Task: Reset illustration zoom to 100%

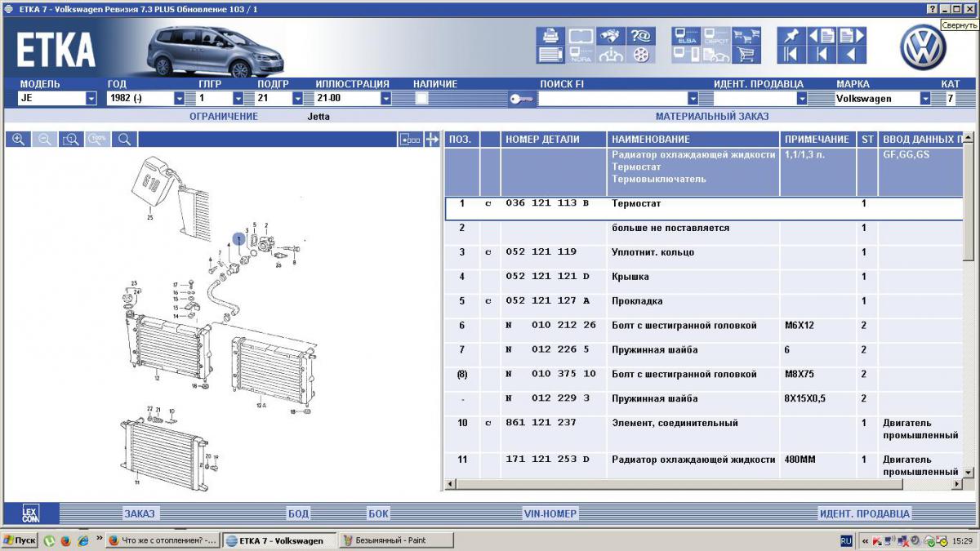Action: pyautogui.click(x=98, y=140)
